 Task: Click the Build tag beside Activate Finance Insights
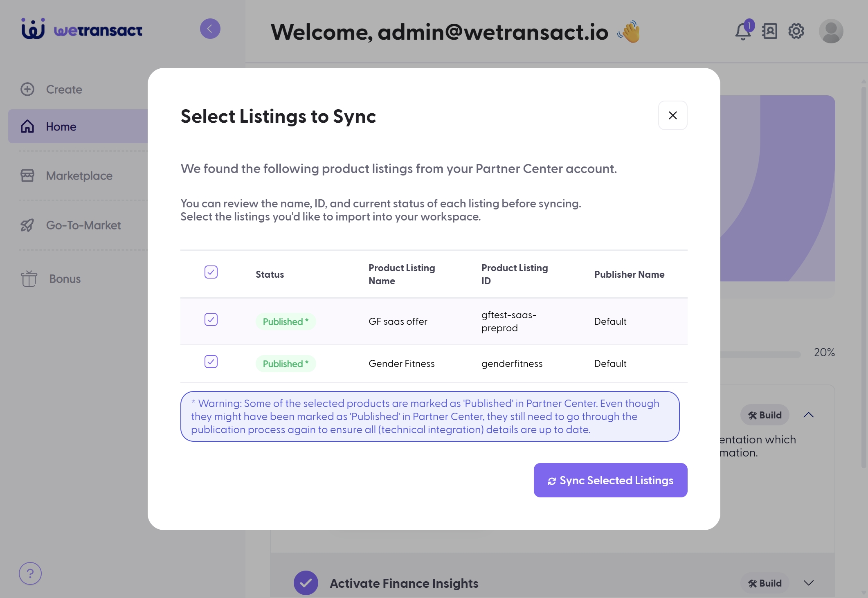pos(765,583)
